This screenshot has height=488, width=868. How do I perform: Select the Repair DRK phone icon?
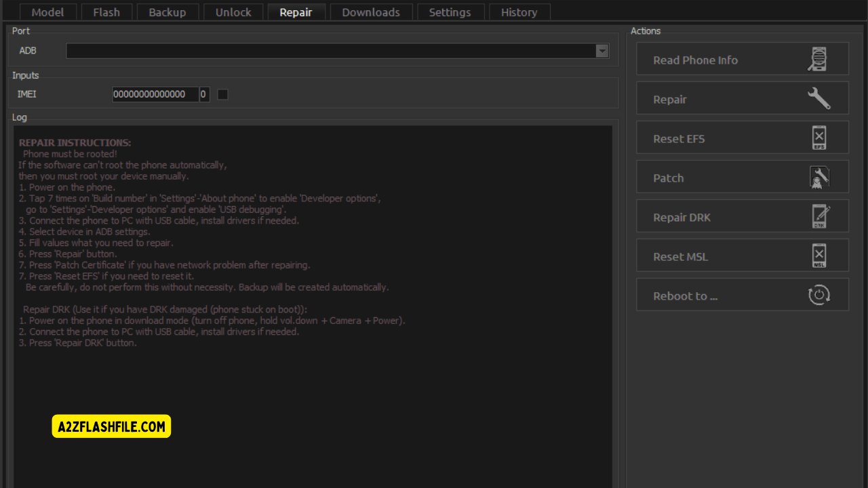click(x=818, y=216)
